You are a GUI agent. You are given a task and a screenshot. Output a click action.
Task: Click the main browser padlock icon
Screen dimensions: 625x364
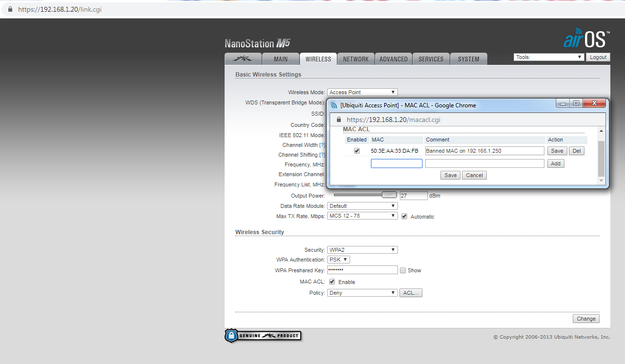10,9
